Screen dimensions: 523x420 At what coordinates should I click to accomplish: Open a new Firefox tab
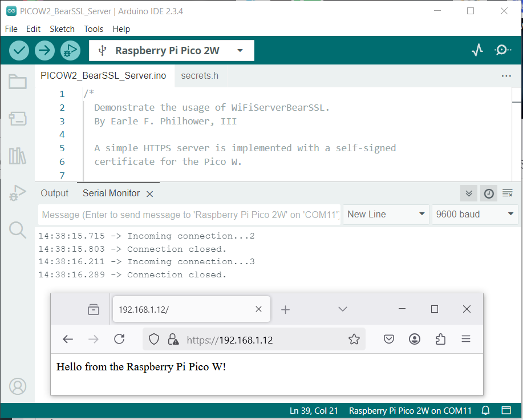[x=285, y=310]
